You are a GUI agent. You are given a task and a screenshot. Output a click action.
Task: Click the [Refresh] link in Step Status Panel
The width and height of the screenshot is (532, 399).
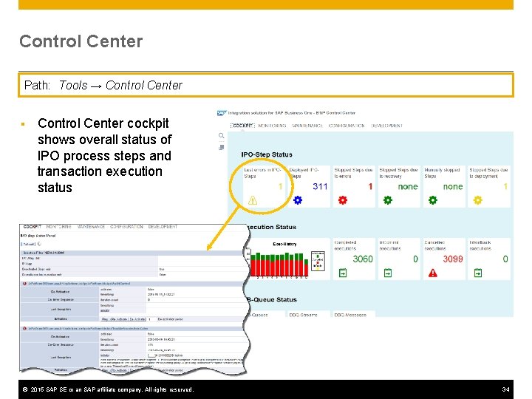click(x=28, y=244)
